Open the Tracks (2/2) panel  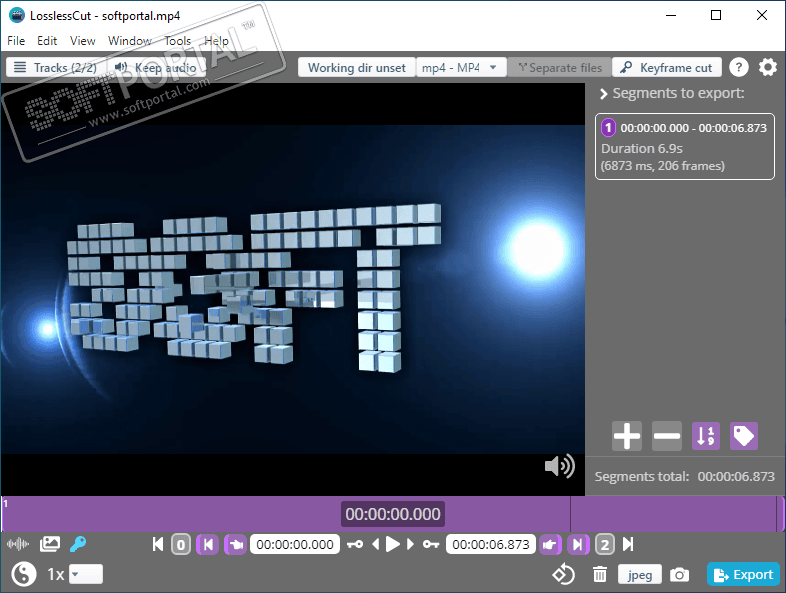pyautogui.click(x=56, y=67)
